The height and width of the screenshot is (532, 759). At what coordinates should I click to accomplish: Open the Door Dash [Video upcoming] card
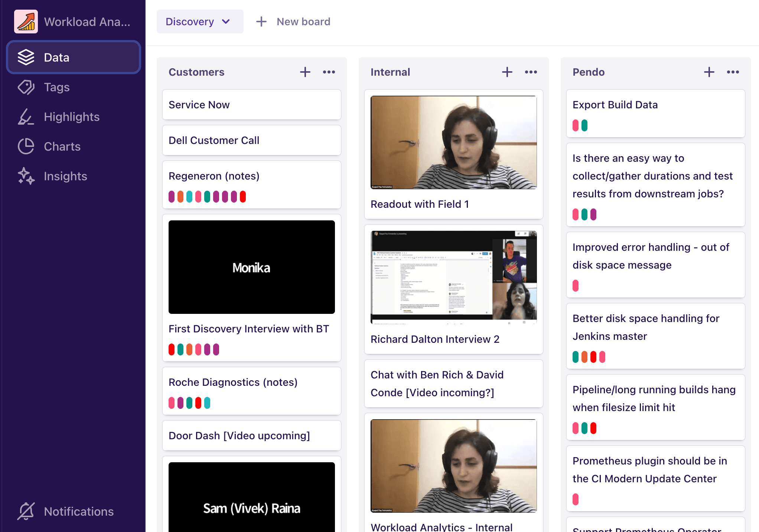[252, 436]
